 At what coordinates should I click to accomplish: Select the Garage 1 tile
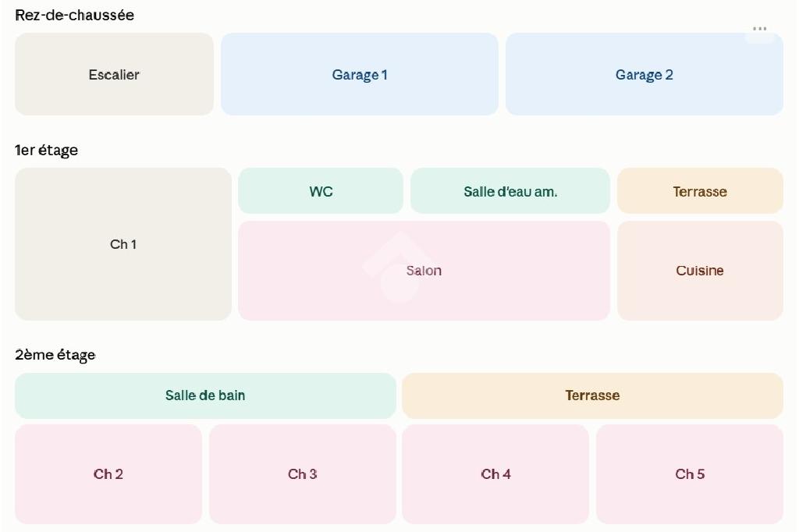(x=359, y=74)
